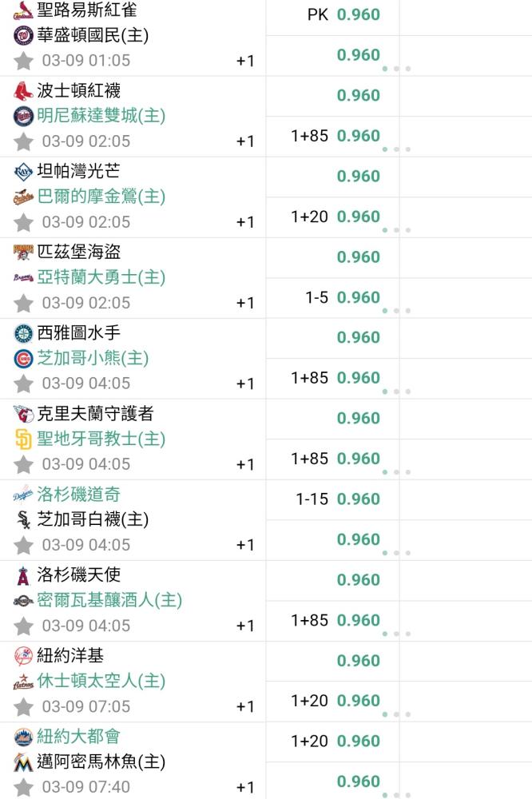This screenshot has width=532, height=799.
Task: Open 亞特蘭大勇士(主) team link
Action: (x=101, y=278)
